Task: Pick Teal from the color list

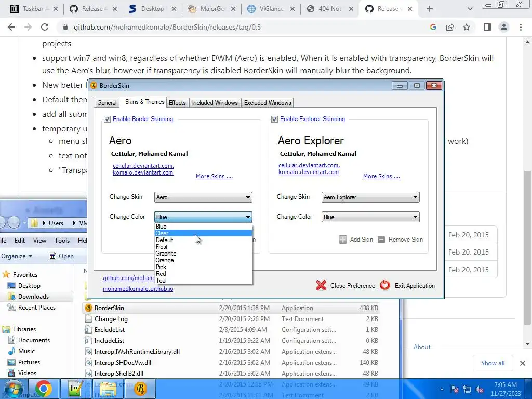Action: pyautogui.click(x=203, y=281)
